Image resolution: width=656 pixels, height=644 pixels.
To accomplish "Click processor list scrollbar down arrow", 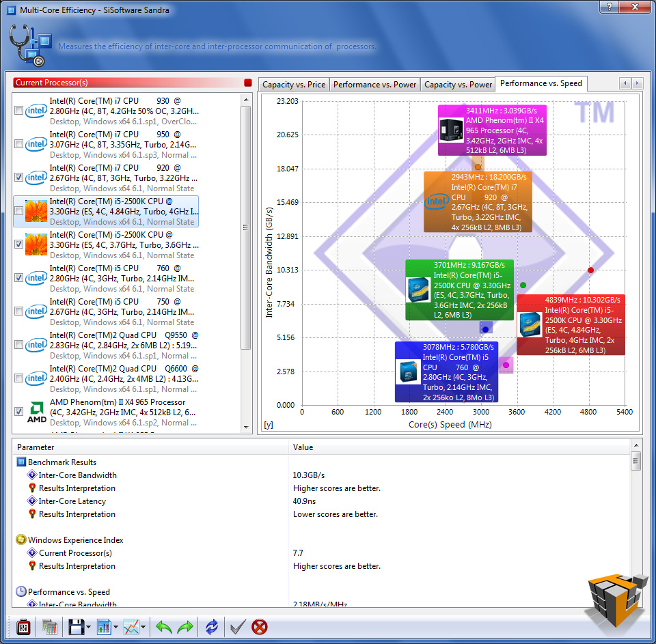I will coord(246,428).
